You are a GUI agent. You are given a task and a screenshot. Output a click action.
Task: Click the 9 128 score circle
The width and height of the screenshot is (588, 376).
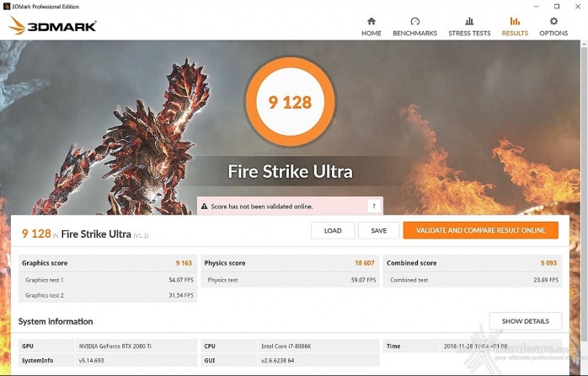[x=291, y=102]
